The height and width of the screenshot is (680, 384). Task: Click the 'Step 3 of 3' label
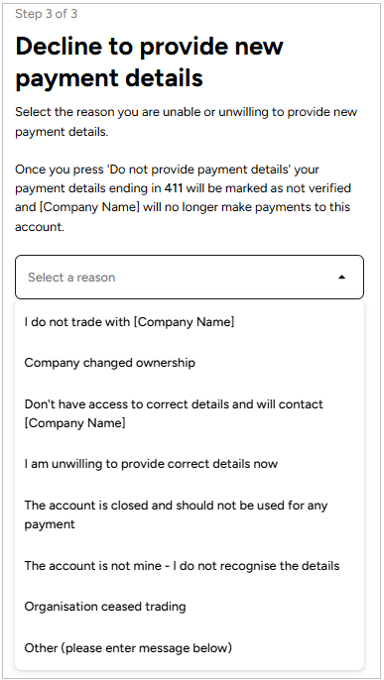pos(46,13)
